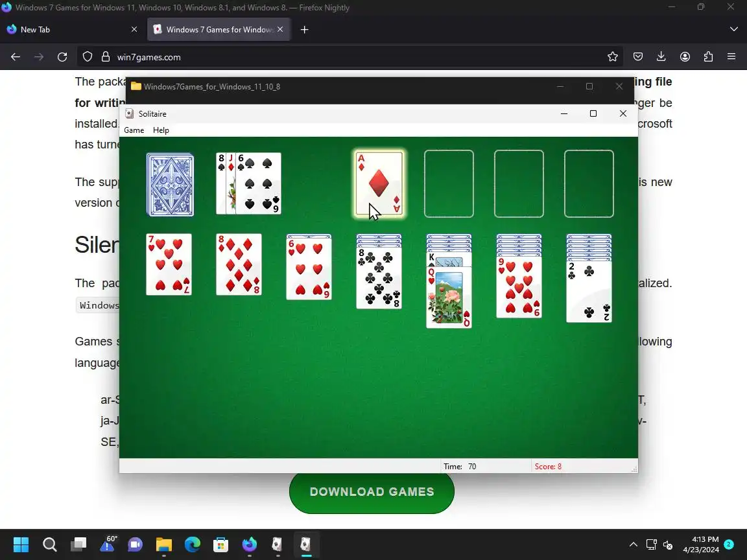This screenshot has height=560, width=747.
Task: Open Microsoft Store from taskbar
Action: coord(220,544)
